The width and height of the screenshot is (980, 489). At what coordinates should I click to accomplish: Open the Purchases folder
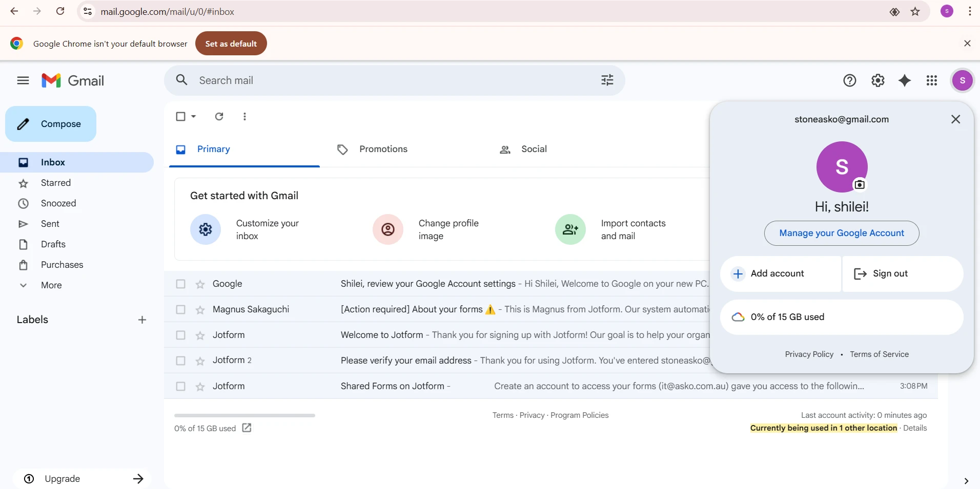point(77,265)
